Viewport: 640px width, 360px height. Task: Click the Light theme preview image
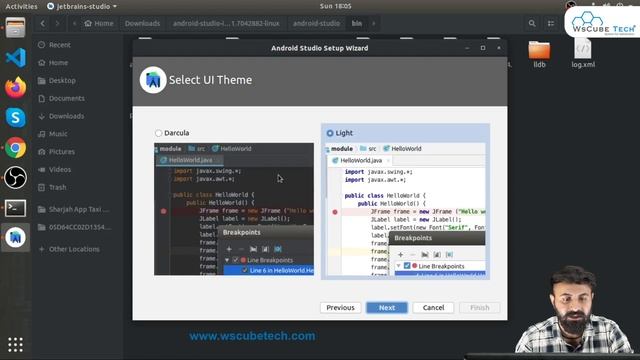coord(405,209)
